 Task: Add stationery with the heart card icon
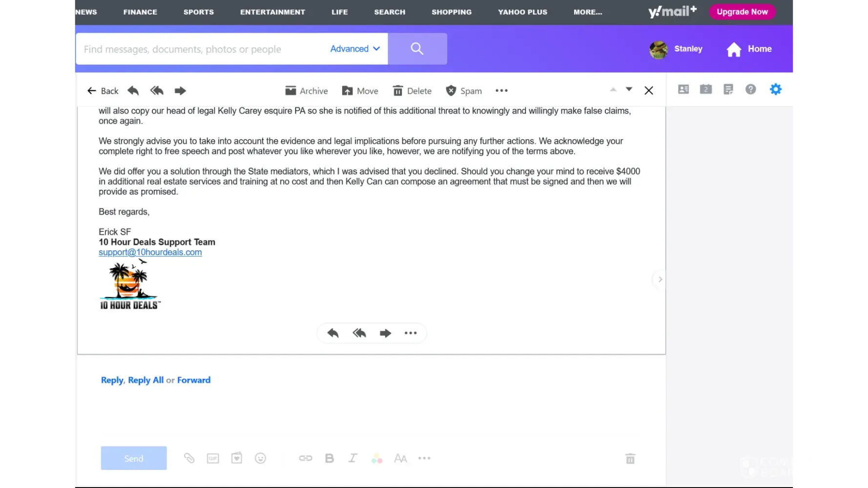pos(237,458)
